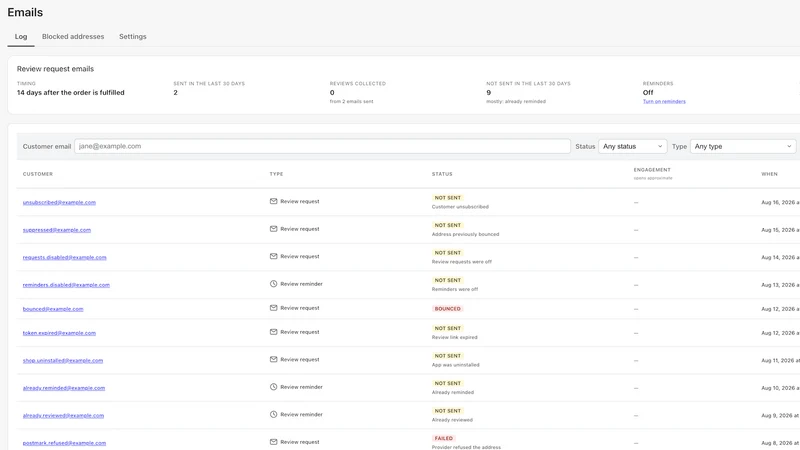Screen dimensions: 800x450
Task: Click envelope icon in shop.uninstalled@example.com row
Action: (x=273, y=360)
